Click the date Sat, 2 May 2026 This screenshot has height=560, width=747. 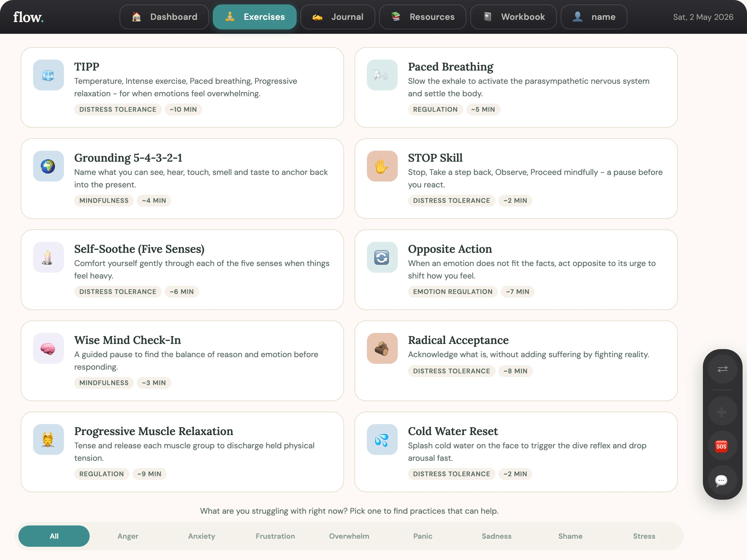703,17
